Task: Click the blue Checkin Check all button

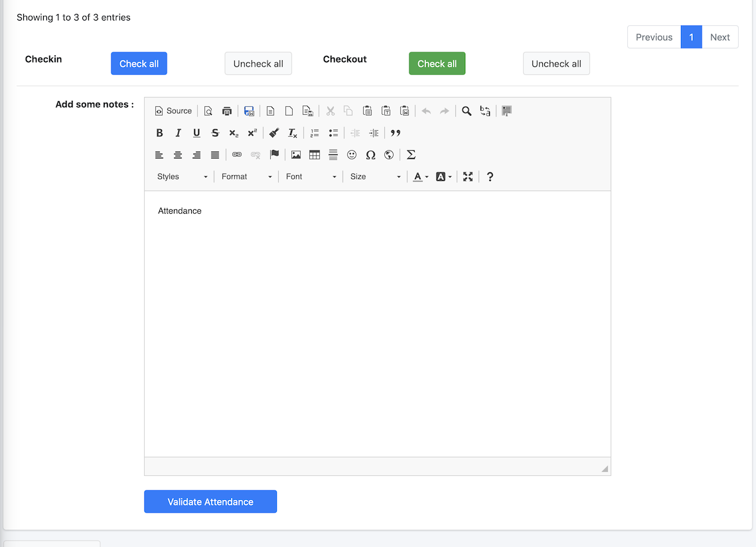Action: point(139,64)
